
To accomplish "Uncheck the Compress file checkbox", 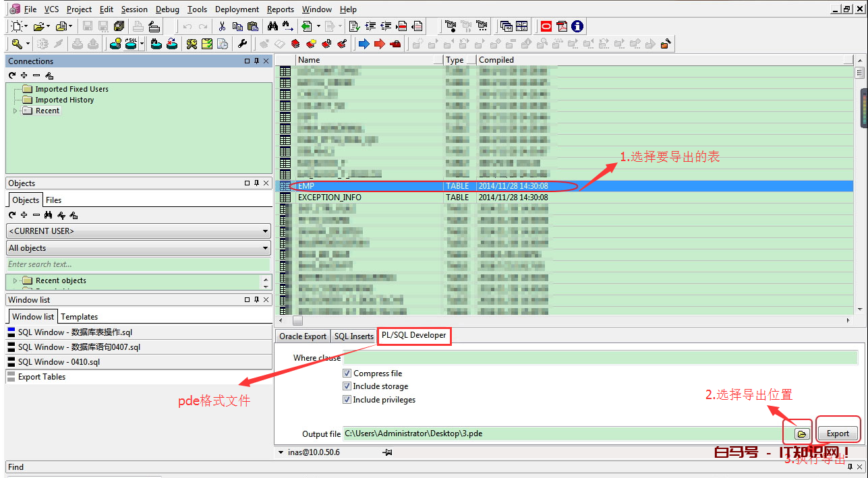I will [x=347, y=374].
